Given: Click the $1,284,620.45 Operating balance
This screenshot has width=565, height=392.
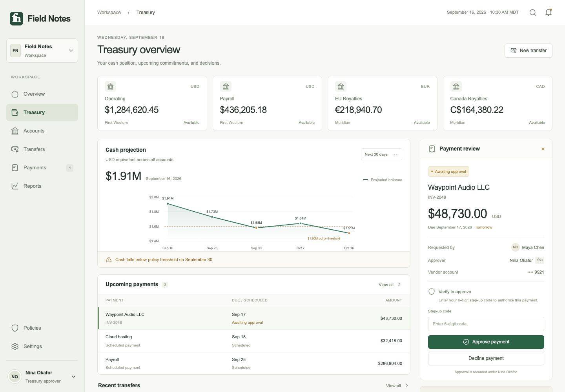Looking at the screenshot, I should [131, 110].
